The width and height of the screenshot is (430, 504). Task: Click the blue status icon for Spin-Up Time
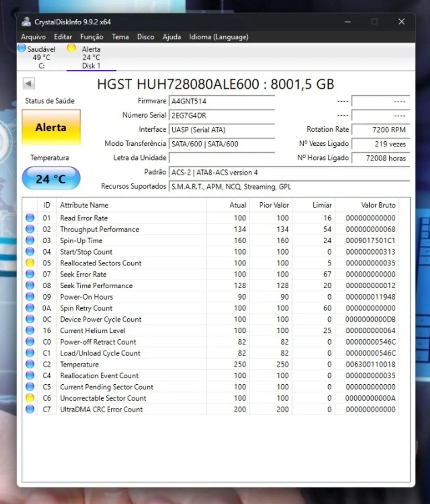click(x=30, y=240)
